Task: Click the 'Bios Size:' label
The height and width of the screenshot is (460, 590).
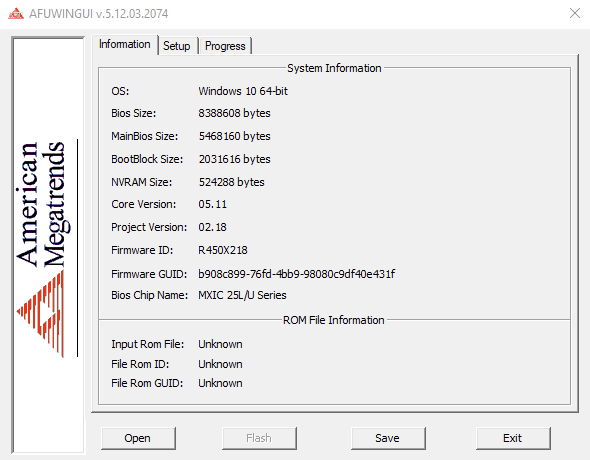Action: [x=134, y=113]
